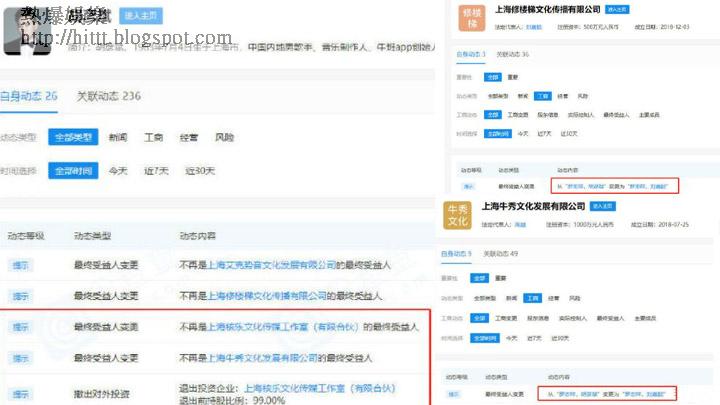This screenshot has height=405, width=720.
Task: Click beneficiary change text in 牛秀文化 panel row
Action: 606,394
